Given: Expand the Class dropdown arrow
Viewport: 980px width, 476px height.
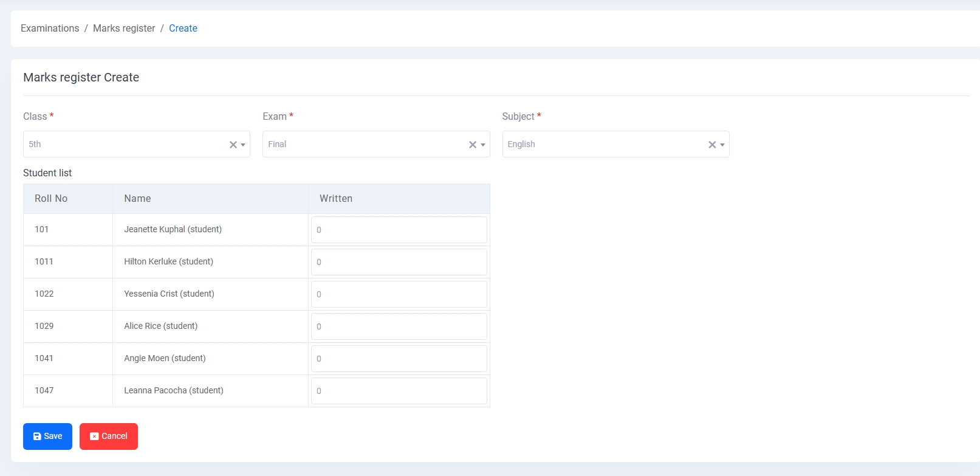Looking at the screenshot, I should coord(243,145).
